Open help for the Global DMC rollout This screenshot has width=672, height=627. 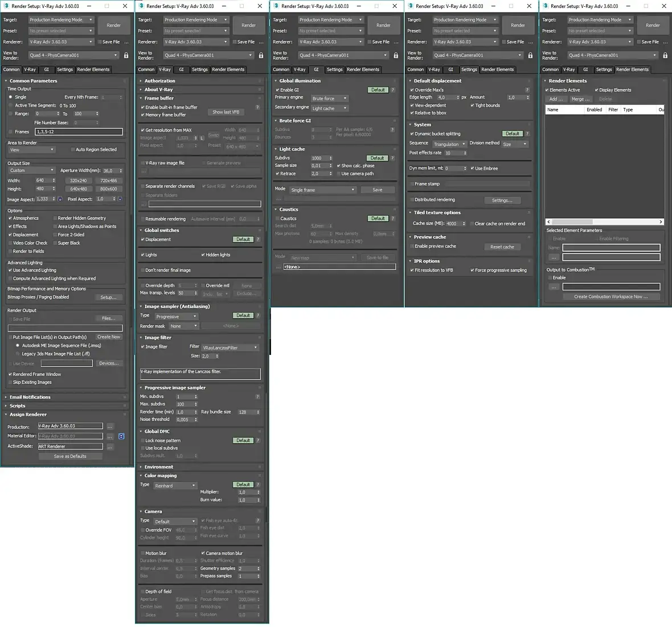(x=258, y=440)
